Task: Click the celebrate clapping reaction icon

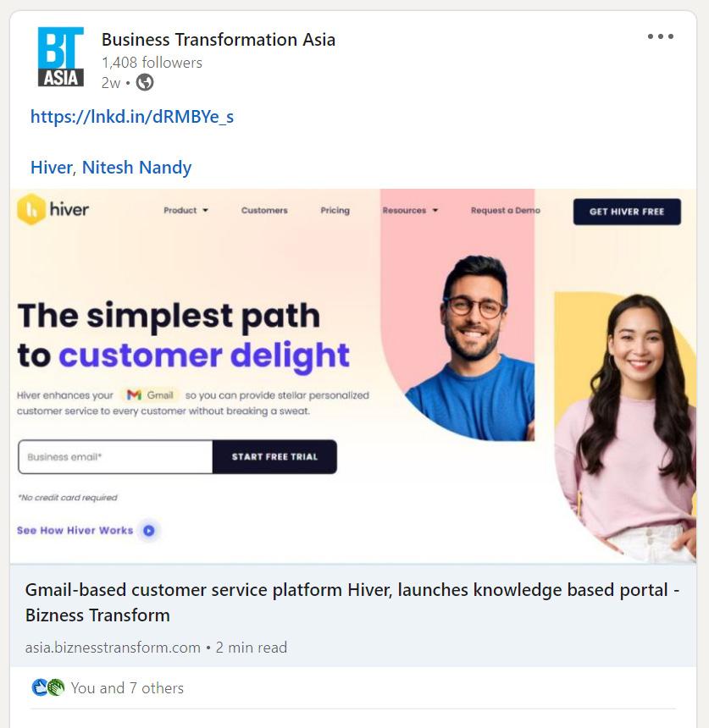Action: pyautogui.click(x=56, y=687)
